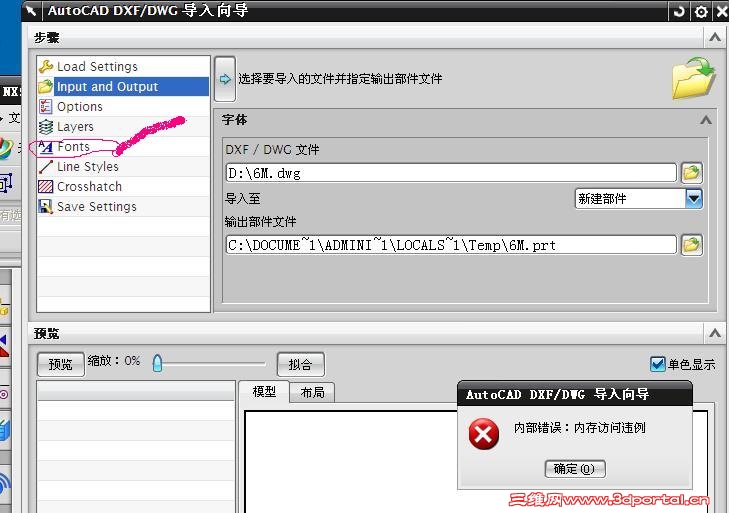Select Input and Output step
This screenshot has width=729, height=513.
tap(123, 87)
